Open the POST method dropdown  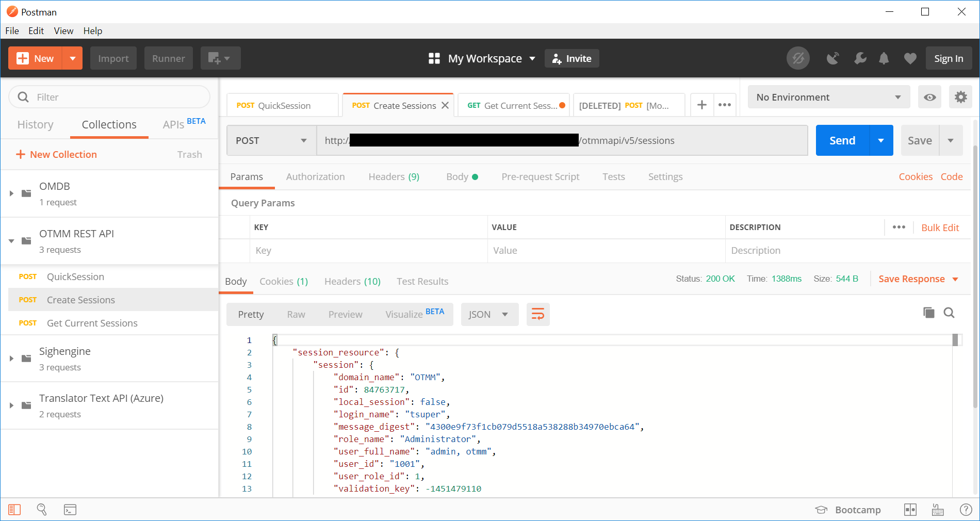[271, 140]
